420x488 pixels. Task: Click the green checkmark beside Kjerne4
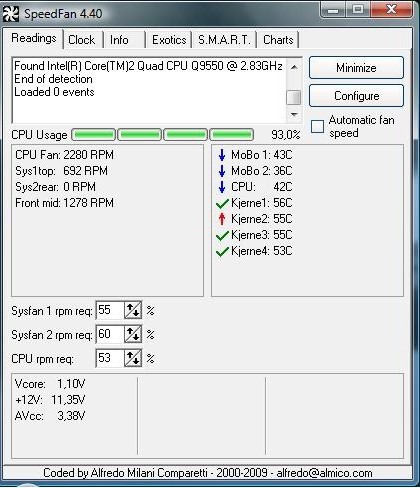coord(222,251)
